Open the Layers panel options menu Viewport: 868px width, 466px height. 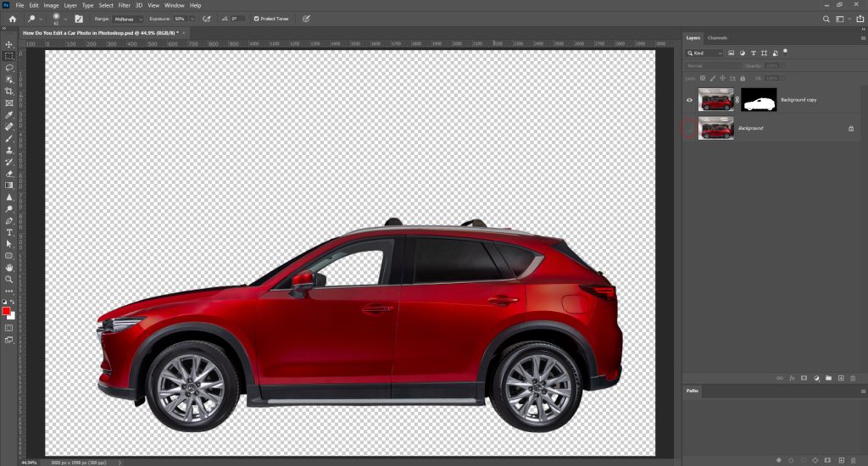coord(861,38)
